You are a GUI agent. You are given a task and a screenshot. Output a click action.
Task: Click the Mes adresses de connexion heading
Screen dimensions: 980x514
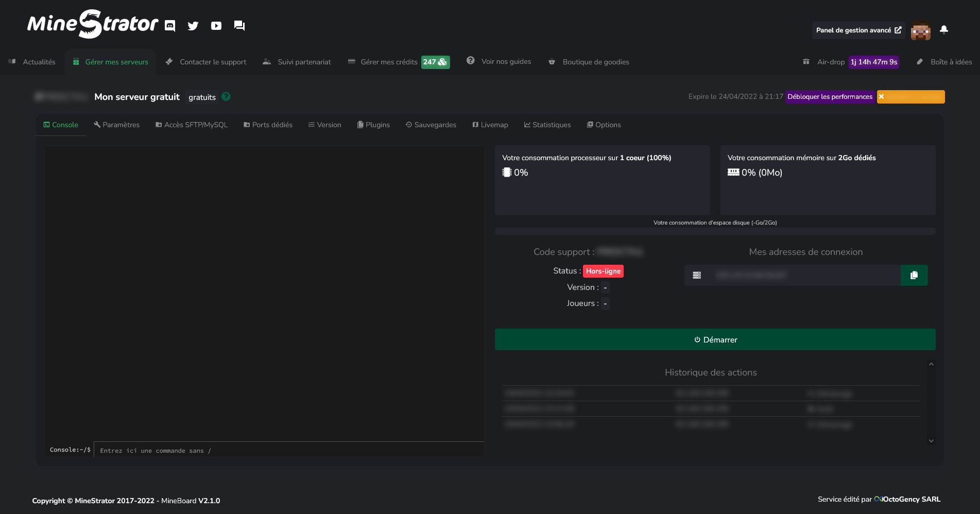806,252
